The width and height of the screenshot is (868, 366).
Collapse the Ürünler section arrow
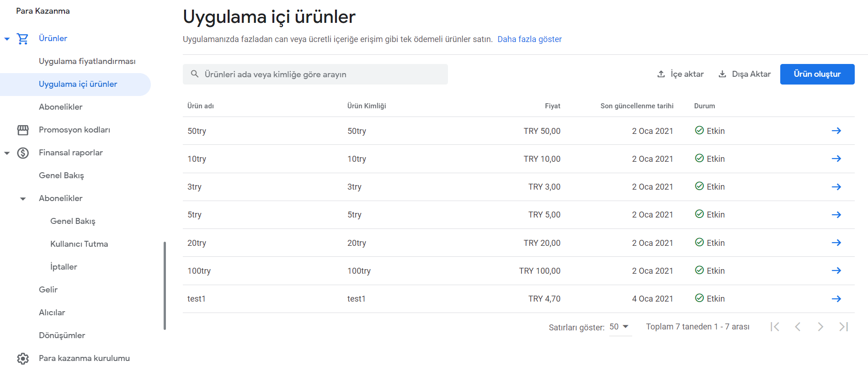(7, 39)
